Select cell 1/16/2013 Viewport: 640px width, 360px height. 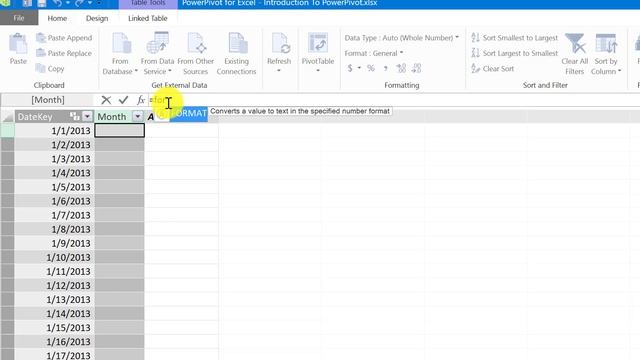click(x=55, y=342)
